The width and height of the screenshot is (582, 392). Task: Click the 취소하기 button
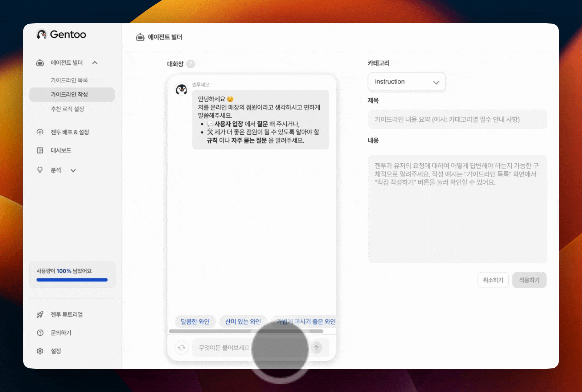(x=493, y=280)
